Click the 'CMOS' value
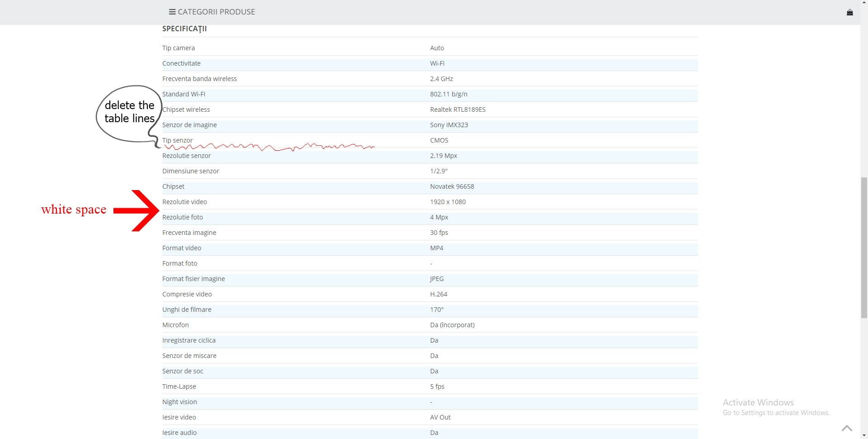Image resolution: width=868 pixels, height=439 pixels. pos(439,140)
